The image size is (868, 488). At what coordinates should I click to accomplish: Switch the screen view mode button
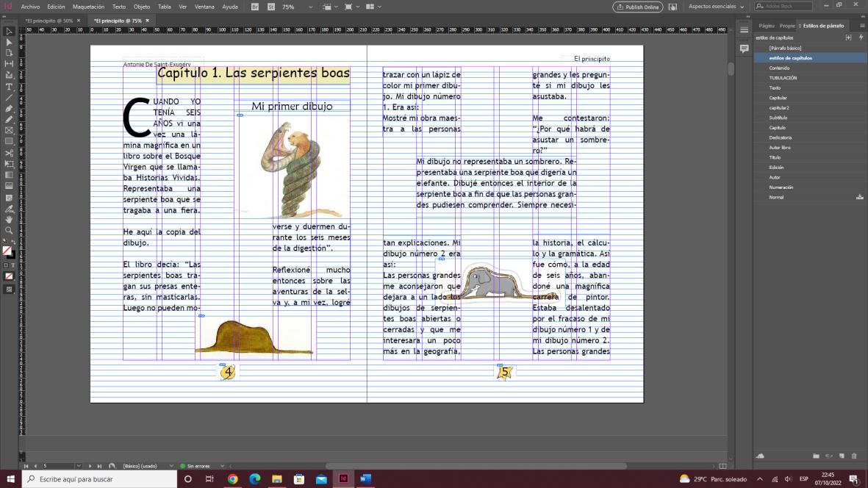click(9, 290)
